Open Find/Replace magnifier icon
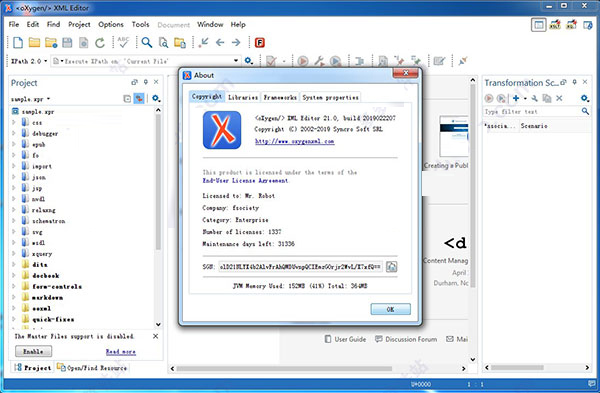 click(147, 42)
